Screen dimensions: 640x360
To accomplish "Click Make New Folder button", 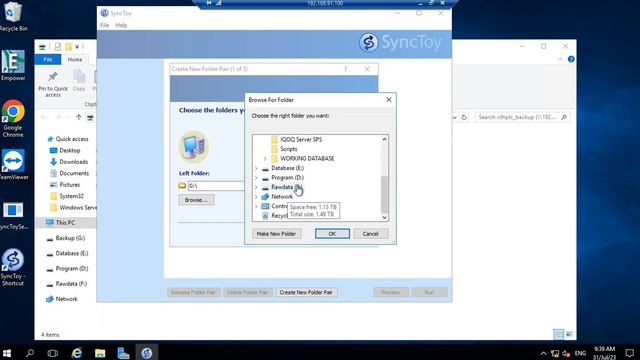I will click(x=276, y=234).
